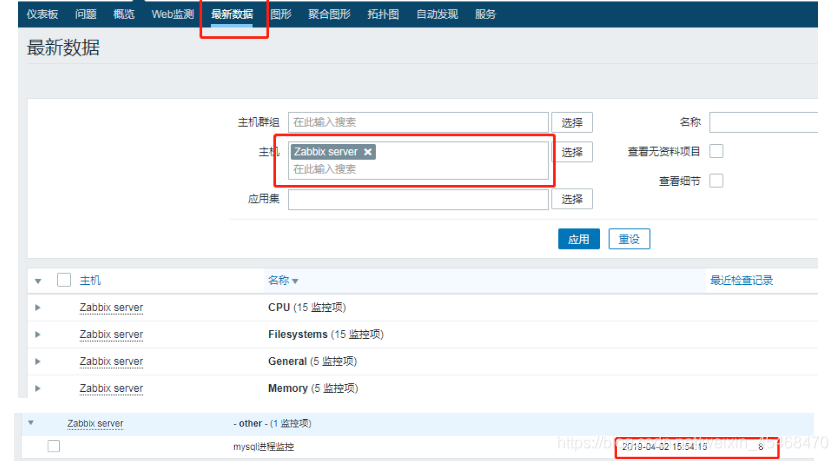Sort by 最近检查记录 column header
838x461 pixels.
click(x=741, y=280)
